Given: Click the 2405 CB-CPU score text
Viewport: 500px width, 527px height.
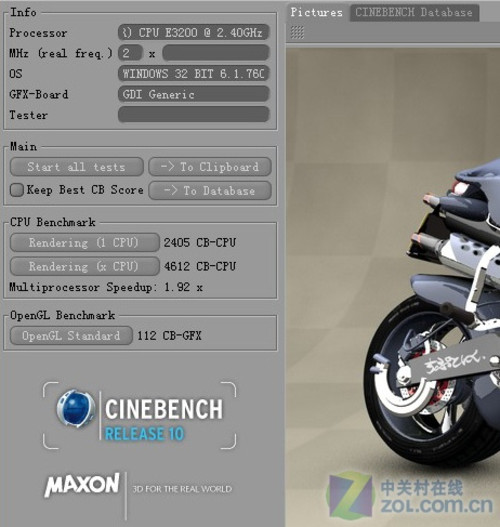Looking at the screenshot, I should (200, 243).
